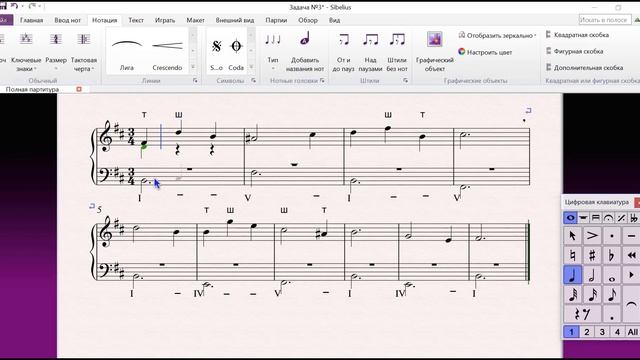Open the Обзор ribbon tab
The height and width of the screenshot is (360, 640).
[x=308, y=20]
